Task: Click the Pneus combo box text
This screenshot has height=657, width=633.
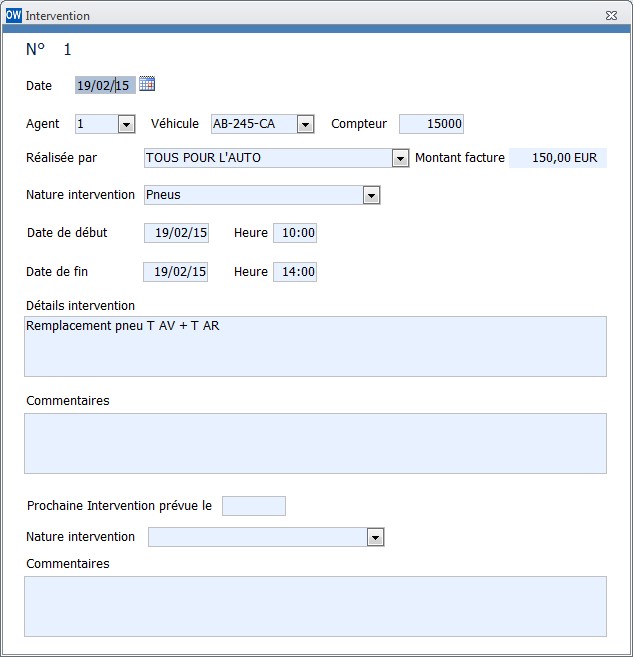Action: point(163,195)
